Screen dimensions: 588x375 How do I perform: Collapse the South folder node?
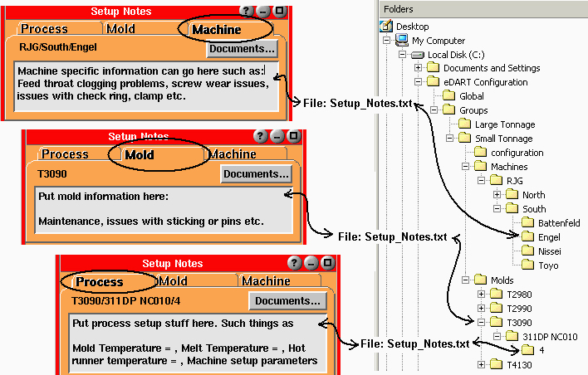tap(497, 209)
